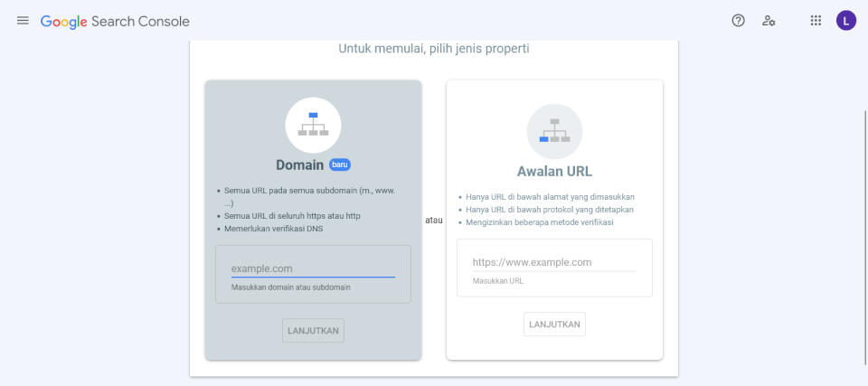Click 'Masukkan domain atau subdomain' helper text
Screen dimensions: 868x386
coord(290,287)
